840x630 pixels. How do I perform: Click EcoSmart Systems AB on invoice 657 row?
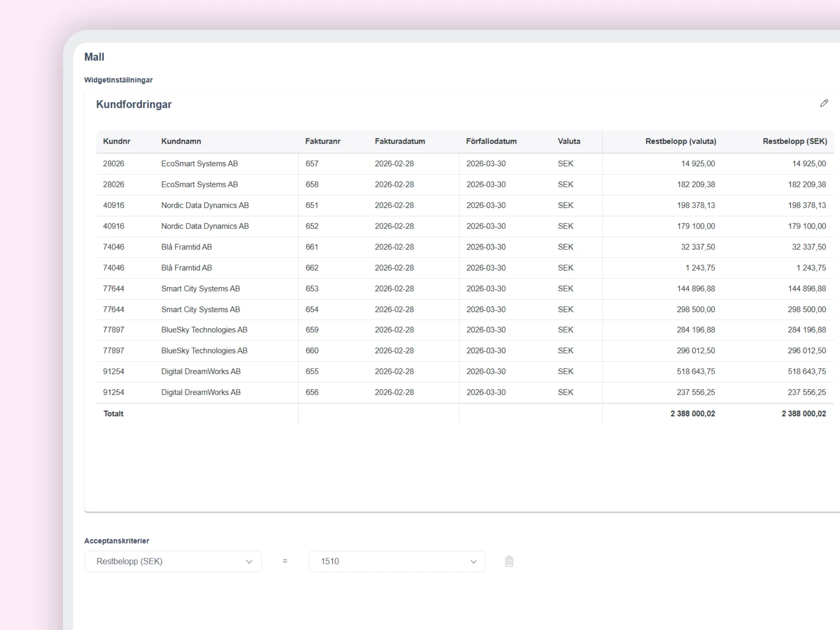[199, 163]
